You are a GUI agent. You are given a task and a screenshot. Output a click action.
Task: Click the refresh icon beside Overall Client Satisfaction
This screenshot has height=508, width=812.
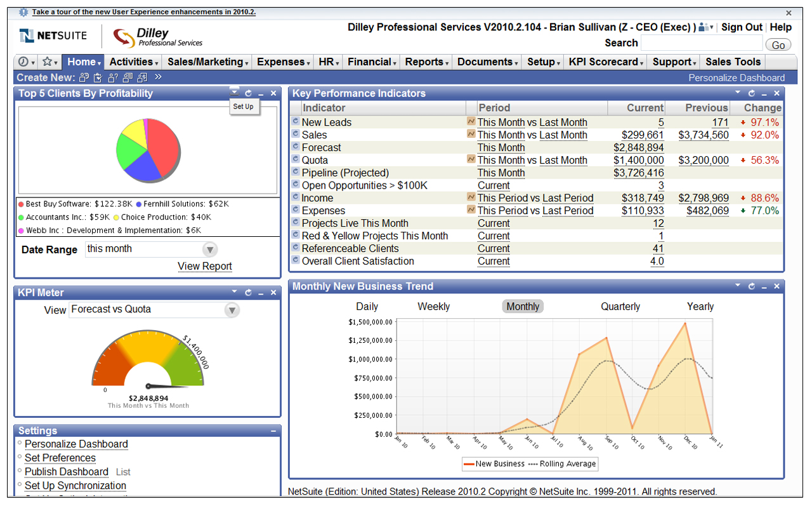296,260
